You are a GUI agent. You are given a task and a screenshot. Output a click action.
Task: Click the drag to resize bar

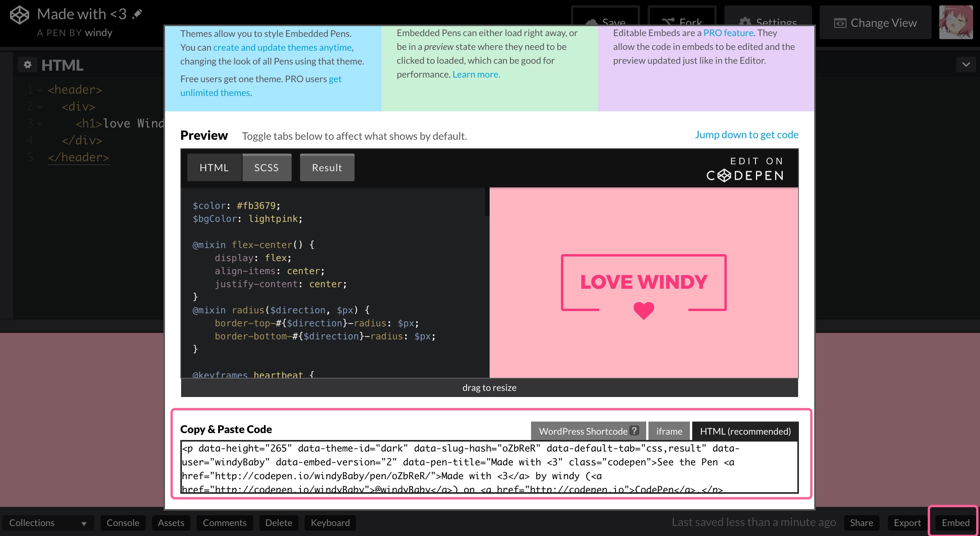point(489,387)
